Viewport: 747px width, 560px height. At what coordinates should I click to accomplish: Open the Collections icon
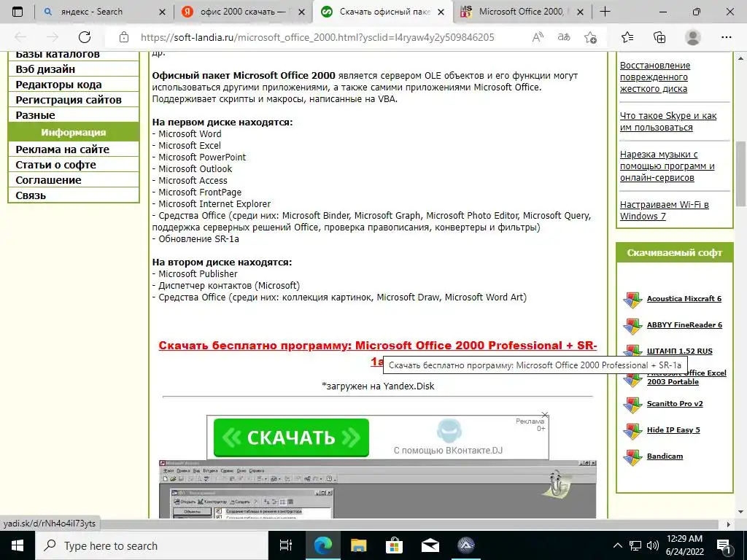coord(659,37)
